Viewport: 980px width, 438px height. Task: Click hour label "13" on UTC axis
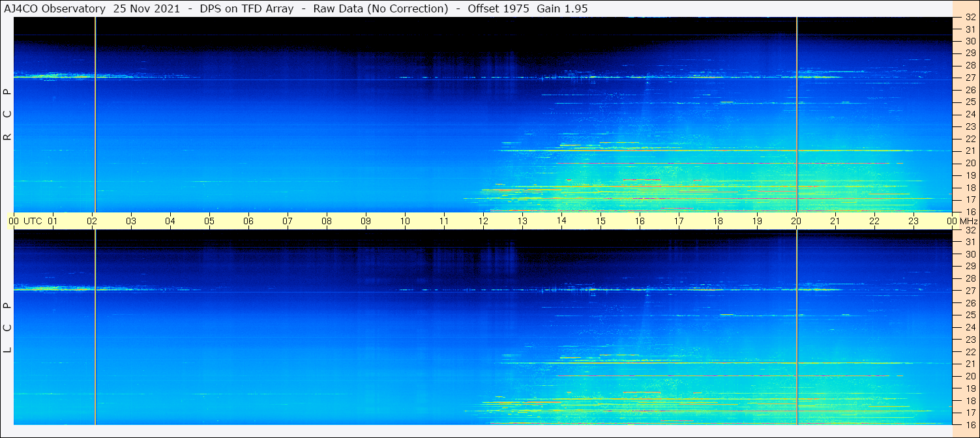(522, 221)
